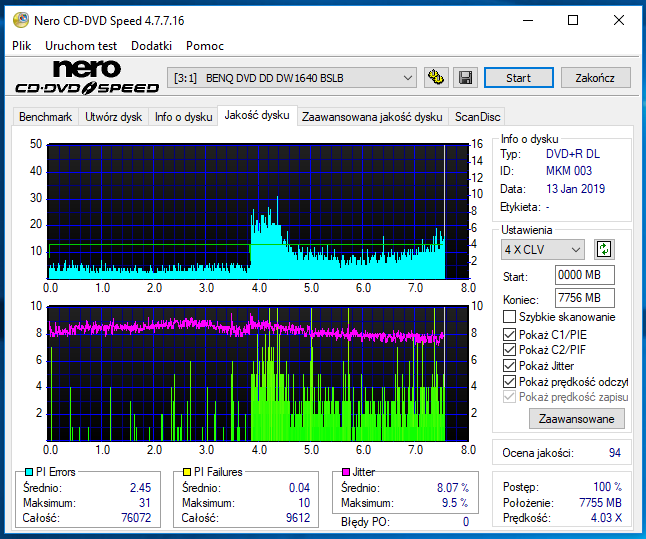Select the Jakość dysku tab
Image resolution: width=646 pixels, height=539 pixels.
[x=257, y=115]
